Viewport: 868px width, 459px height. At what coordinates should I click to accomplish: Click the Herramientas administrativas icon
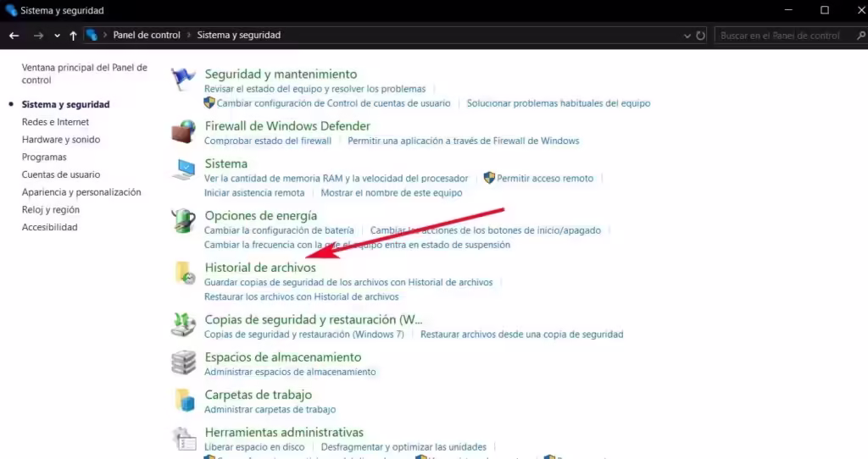[x=184, y=439]
